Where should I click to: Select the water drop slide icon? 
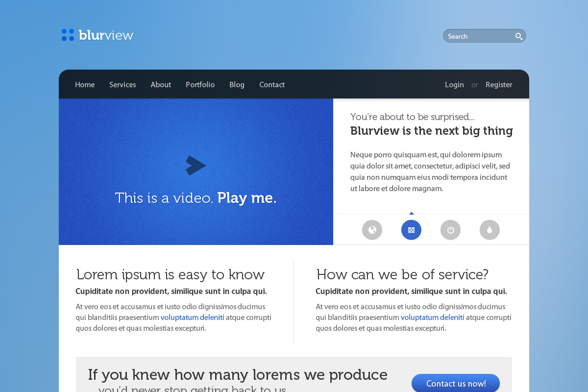click(x=490, y=230)
